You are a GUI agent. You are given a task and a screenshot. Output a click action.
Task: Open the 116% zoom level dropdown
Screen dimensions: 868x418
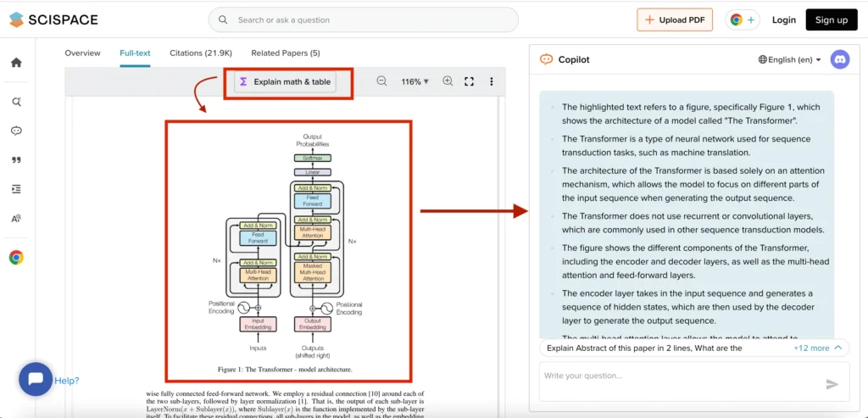415,81
